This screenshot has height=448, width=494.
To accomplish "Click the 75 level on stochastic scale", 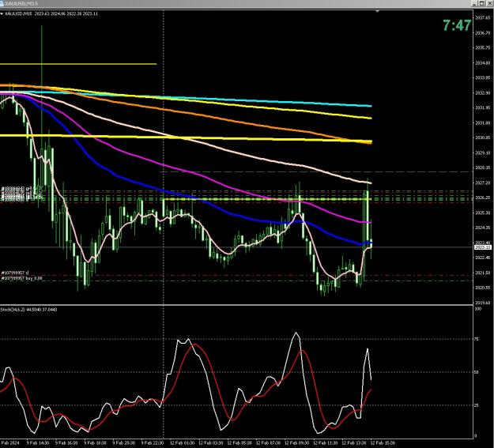I will click(477, 339).
